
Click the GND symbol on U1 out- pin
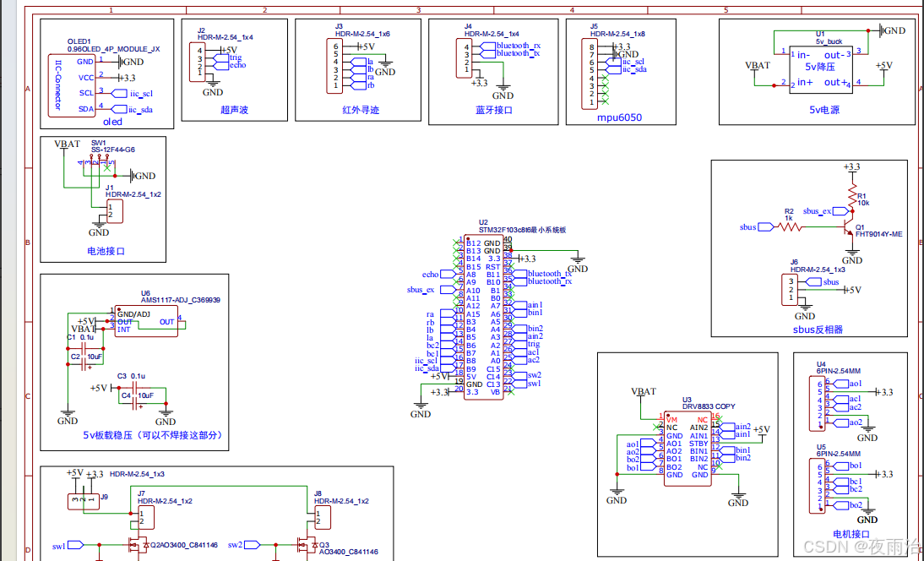(891, 30)
